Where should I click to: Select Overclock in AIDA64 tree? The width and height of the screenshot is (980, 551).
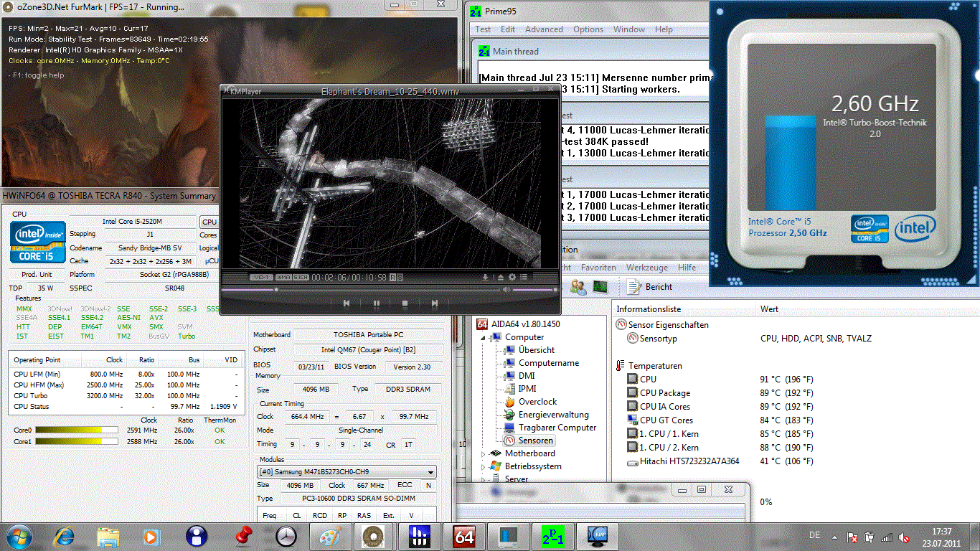(x=538, y=402)
